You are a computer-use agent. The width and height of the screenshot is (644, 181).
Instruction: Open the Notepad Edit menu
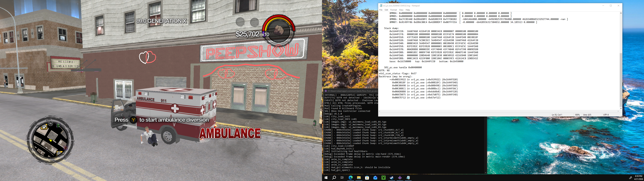coord(386,10)
